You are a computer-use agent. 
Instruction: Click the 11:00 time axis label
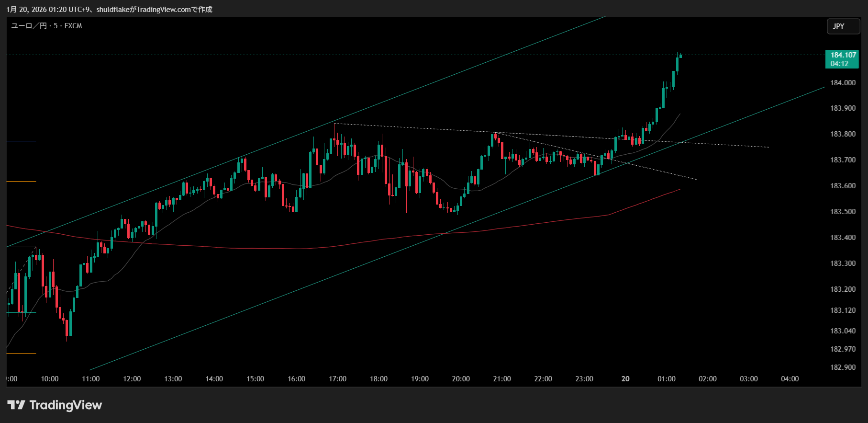[90, 379]
